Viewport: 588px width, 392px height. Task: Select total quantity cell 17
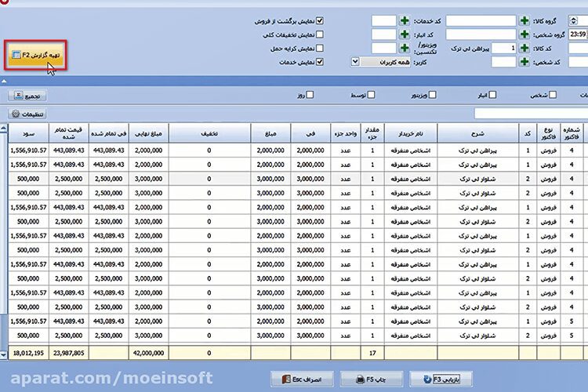coord(372,353)
